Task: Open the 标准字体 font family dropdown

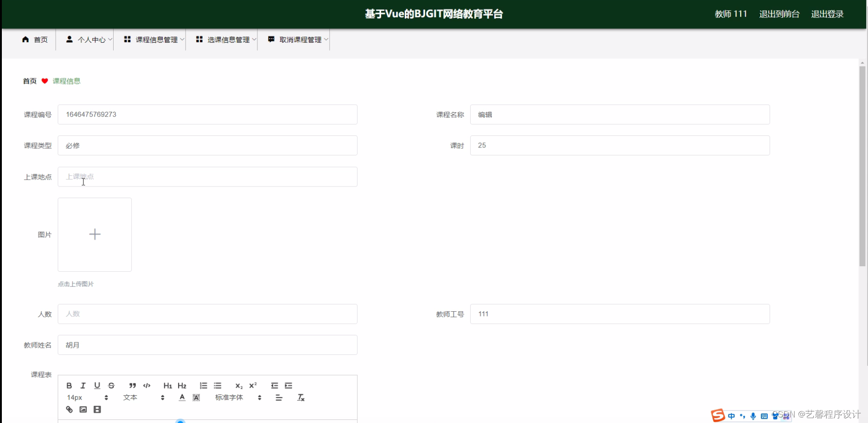Action: tap(229, 397)
